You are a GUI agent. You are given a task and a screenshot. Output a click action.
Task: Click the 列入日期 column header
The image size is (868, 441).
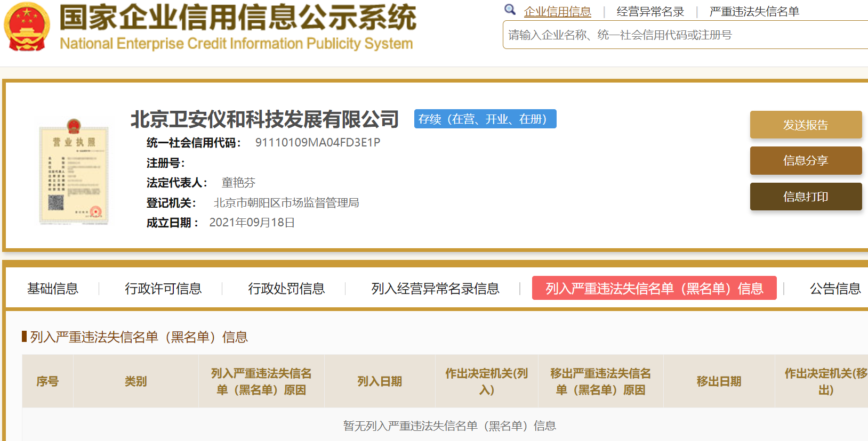(x=380, y=381)
